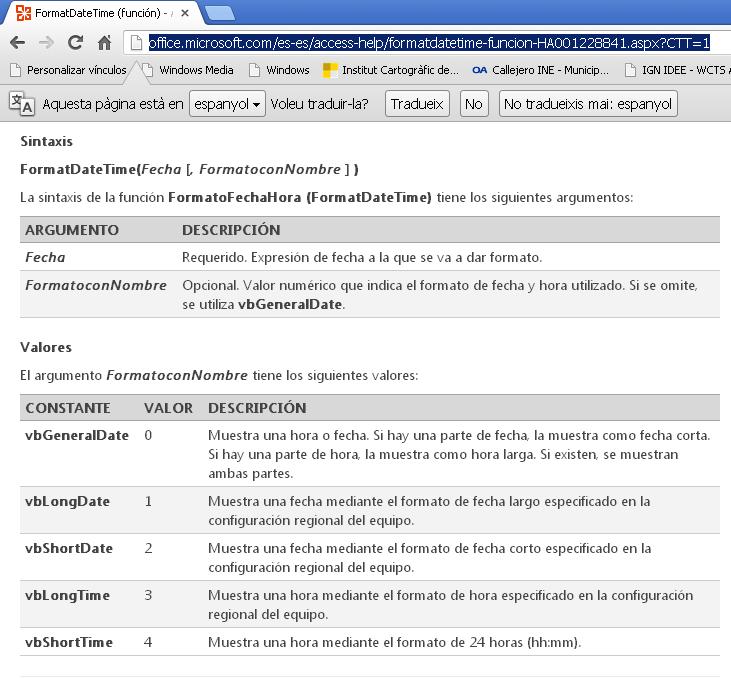The width and height of the screenshot is (731, 678).
Task: Click the value 1 in vbLongDate row
Action: [x=148, y=502]
